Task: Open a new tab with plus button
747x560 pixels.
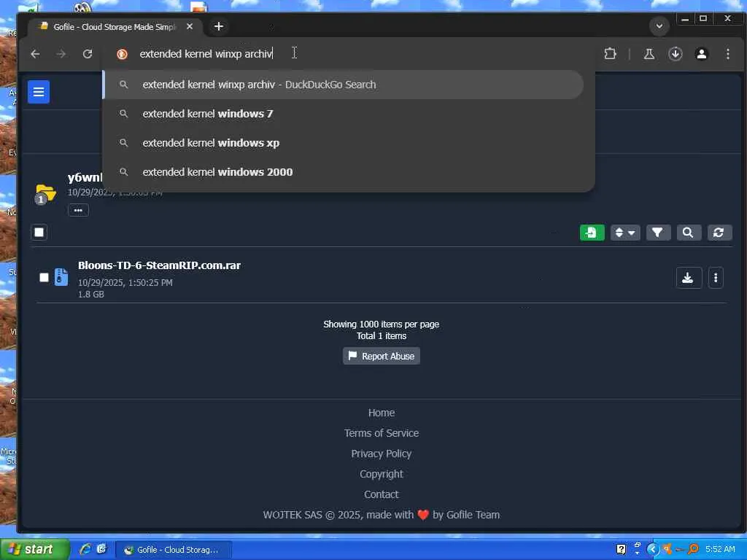Action: (x=219, y=27)
